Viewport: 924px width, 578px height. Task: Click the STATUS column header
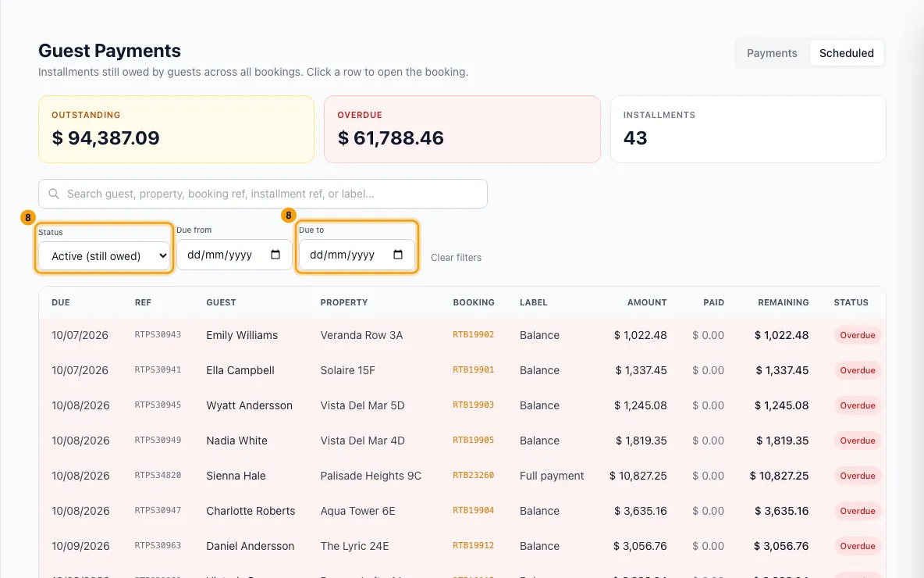(x=851, y=302)
